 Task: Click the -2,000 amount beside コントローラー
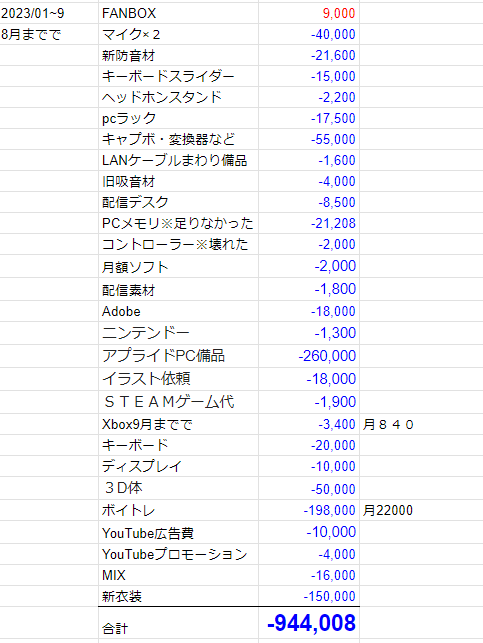(x=309, y=244)
